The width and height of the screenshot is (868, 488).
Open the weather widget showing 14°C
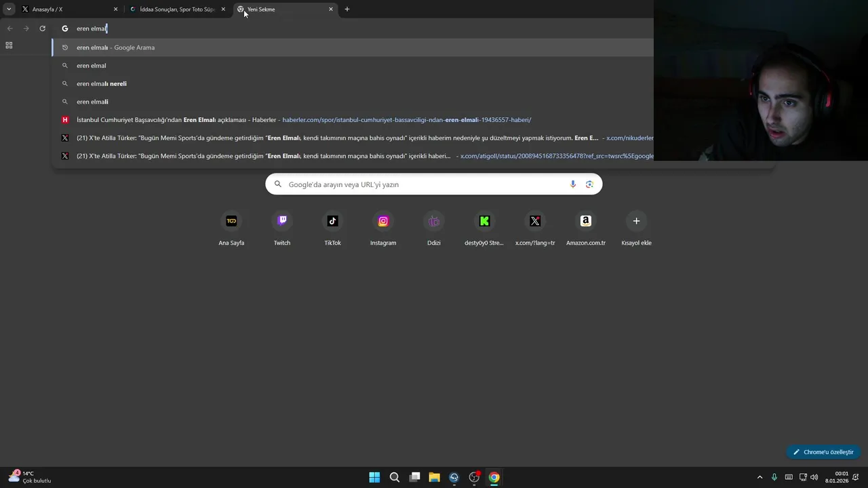click(31, 477)
